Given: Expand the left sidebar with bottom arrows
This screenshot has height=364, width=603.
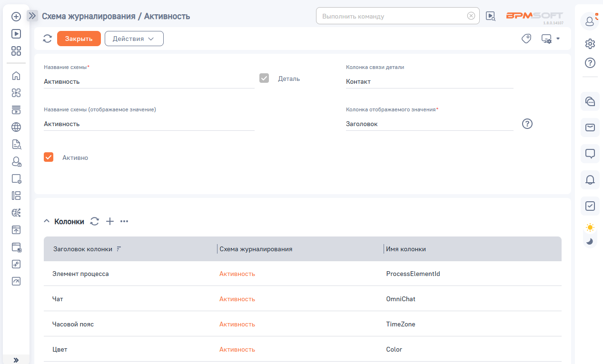Looking at the screenshot, I should 16,360.
